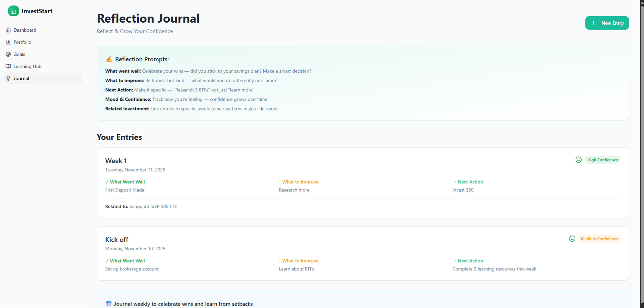Click the InvestStart green logo icon
Screen dimensions: 644x308
tap(13, 11)
